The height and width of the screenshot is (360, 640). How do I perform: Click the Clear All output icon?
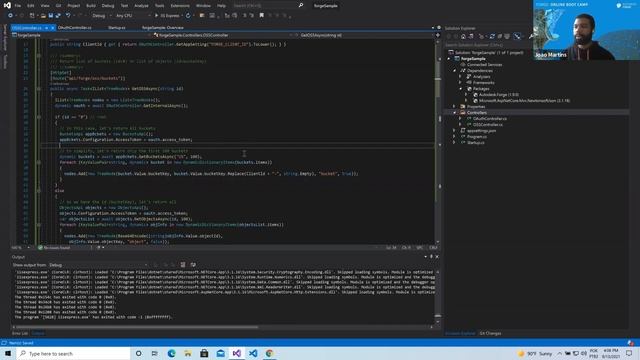pos(182,265)
